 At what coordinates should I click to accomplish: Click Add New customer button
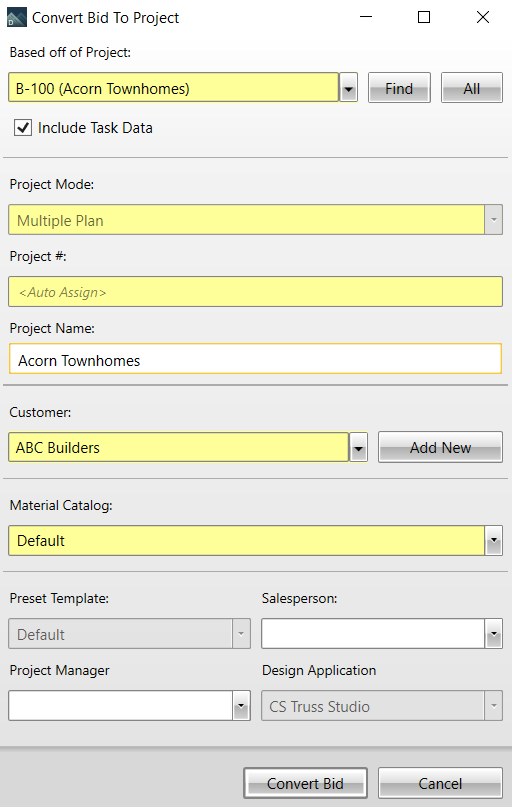[x=440, y=447]
